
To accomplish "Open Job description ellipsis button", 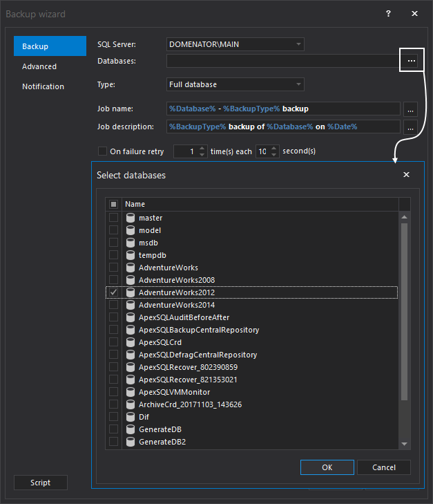I will click(410, 127).
